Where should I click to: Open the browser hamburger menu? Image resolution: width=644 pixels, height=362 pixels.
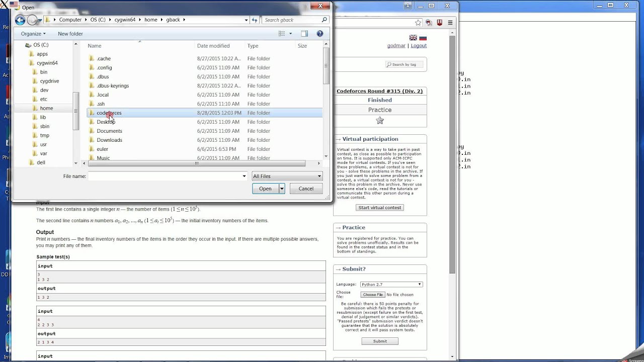[450, 23]
